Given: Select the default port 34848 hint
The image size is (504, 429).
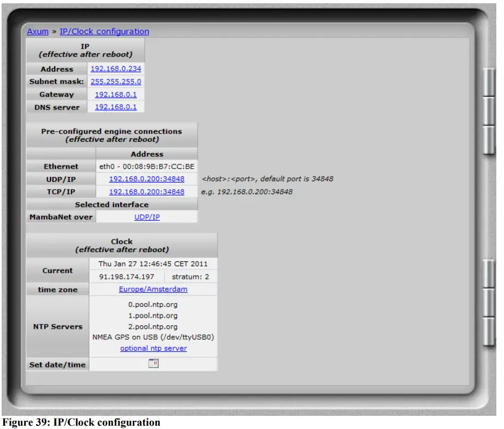Looking at the screenshot, I should click(268, 179).
